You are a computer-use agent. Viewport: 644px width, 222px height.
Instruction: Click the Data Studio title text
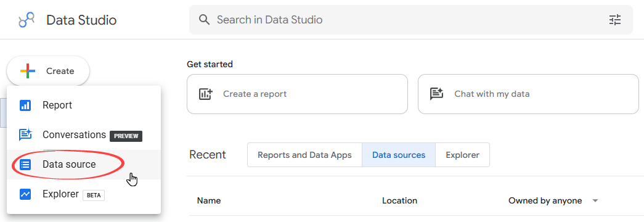coord(81,20)
